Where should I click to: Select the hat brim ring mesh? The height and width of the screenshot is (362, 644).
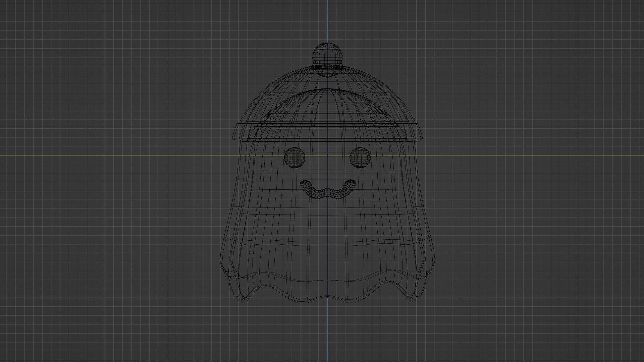tap(327, 132)
